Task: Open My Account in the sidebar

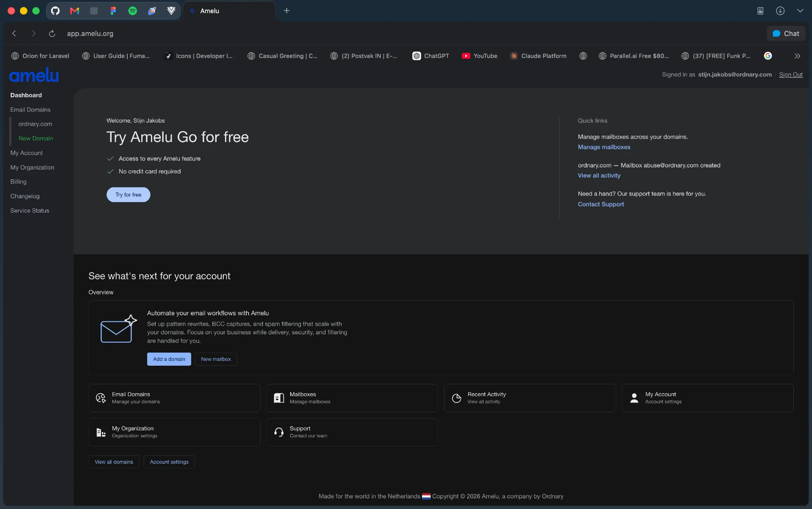Action: (27, 153)
